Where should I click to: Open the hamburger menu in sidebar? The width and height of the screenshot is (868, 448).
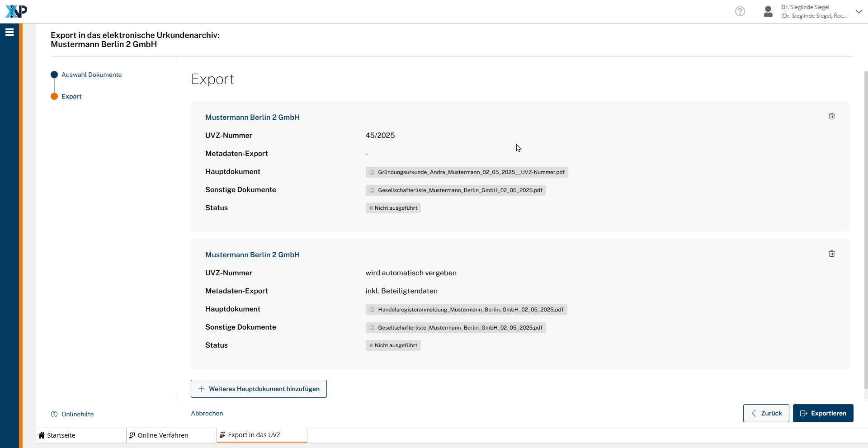(9, 32)
